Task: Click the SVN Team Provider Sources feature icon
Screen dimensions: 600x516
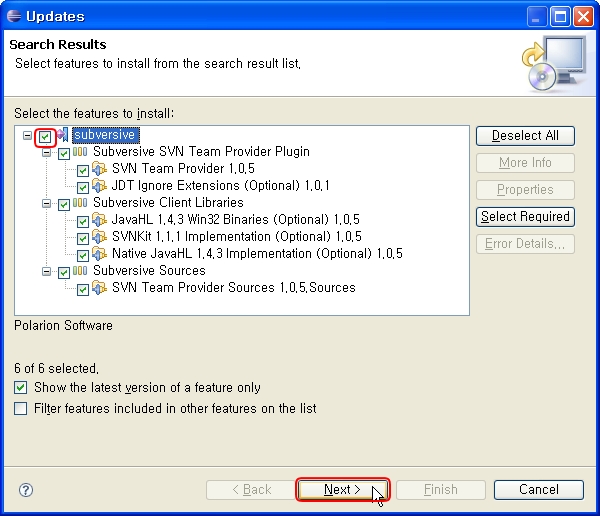Action: click(x=99, y=287)
